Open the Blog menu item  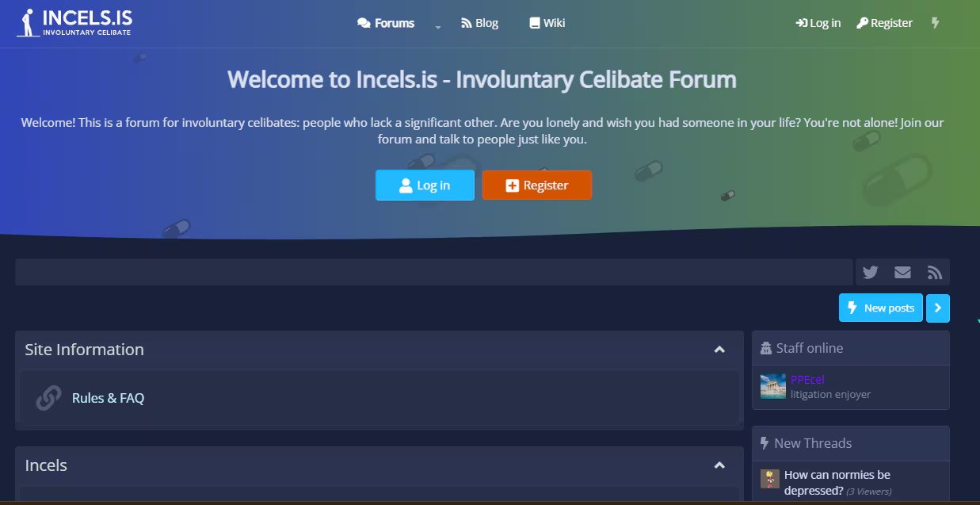coord(480,23)
